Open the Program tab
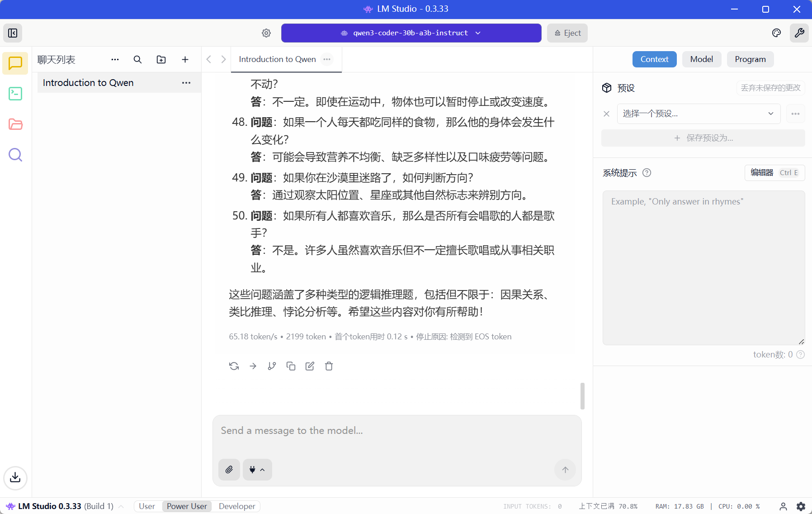812x514 pixels. pyautogui.click(x=750, y=59)
